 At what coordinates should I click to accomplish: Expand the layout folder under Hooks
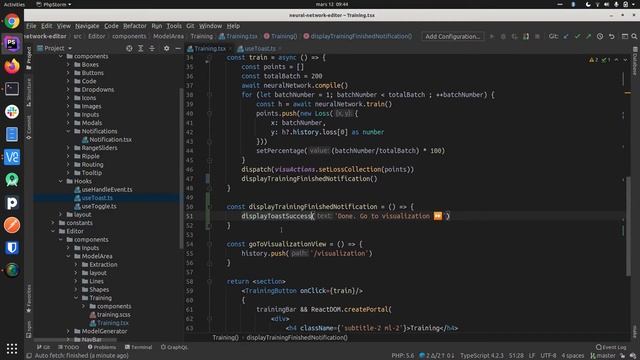click(x=61, y=214)
